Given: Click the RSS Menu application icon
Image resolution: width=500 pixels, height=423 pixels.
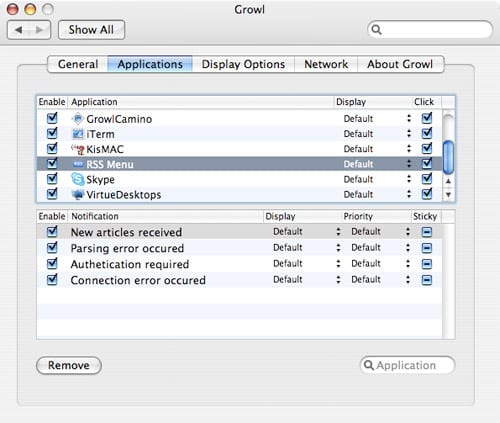Looking at the screenshot, I should (78, 164).
